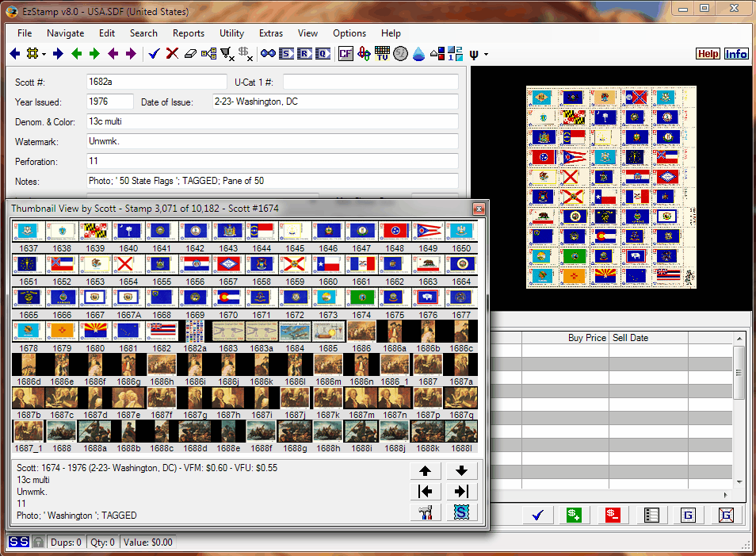Expand the psi symbol dropdown in toolbar
The height and width of the screenshot is (556, 756).
click(x=486, y=55)
